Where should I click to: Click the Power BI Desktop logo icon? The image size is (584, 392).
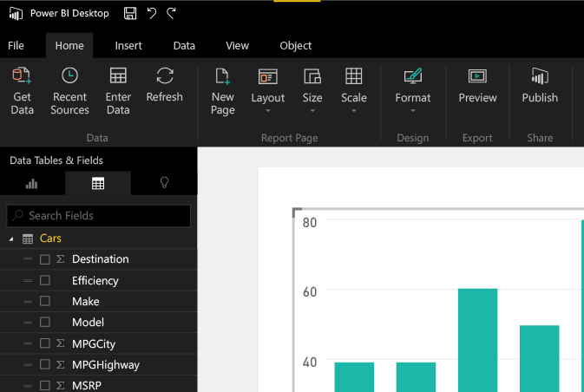(x=16, y=14)
